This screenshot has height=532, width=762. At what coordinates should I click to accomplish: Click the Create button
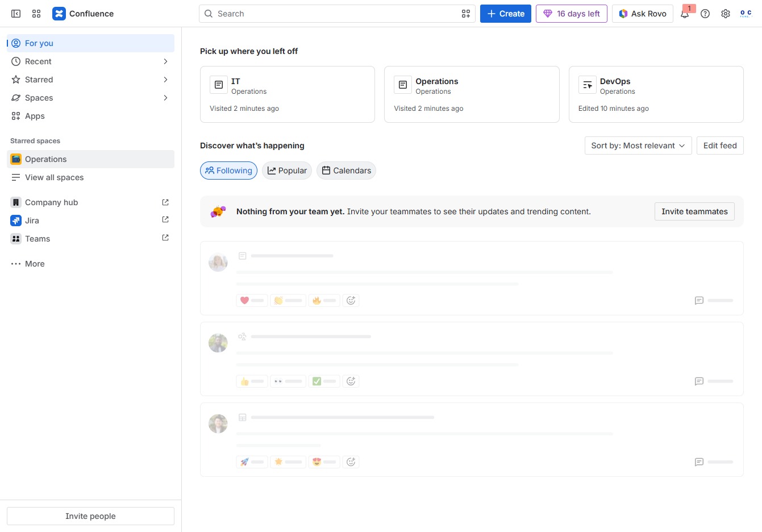[x=506, y=14]
